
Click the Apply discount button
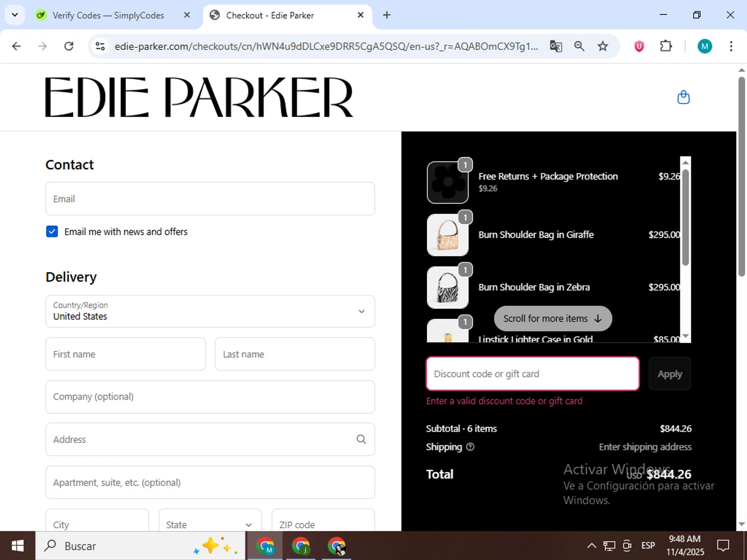tap(669, 374)
